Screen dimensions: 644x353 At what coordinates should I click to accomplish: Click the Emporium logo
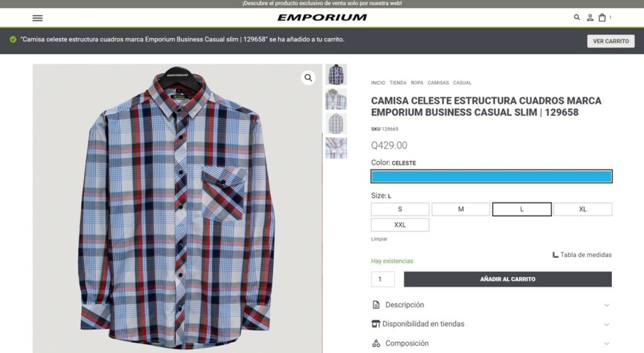[322, 17]
